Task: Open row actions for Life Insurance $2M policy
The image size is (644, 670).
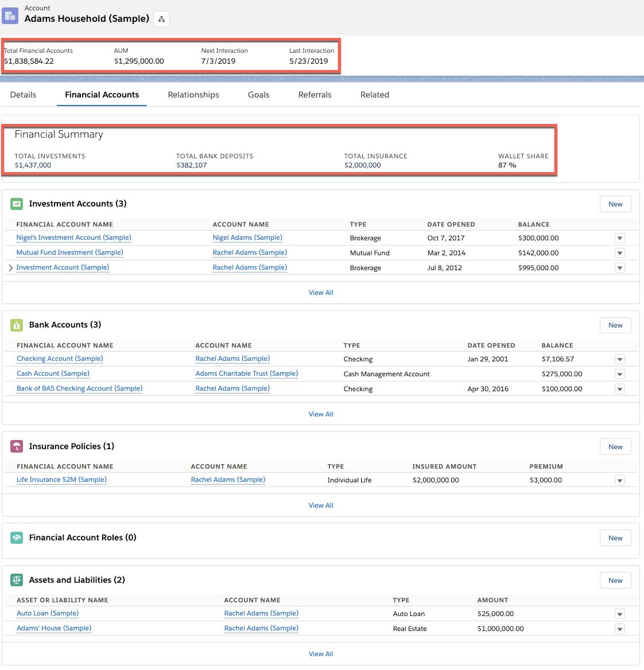Action: click(619, 480)
